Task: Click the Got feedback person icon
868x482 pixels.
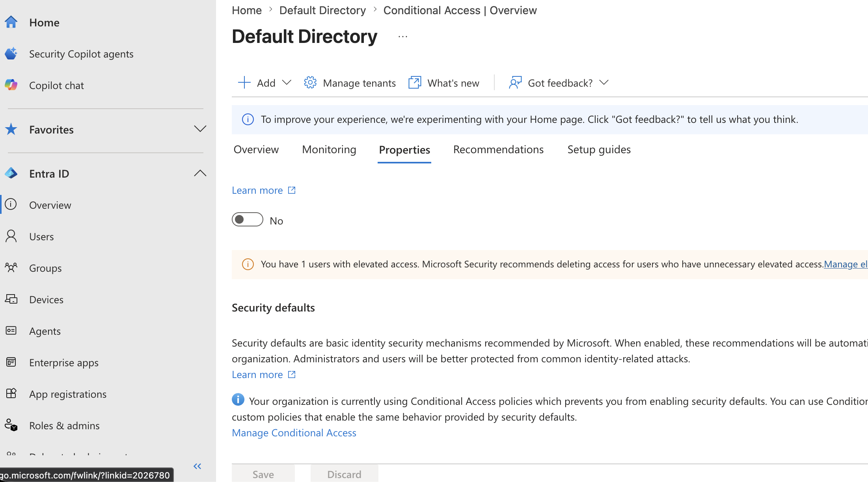Action: [515, 83]
